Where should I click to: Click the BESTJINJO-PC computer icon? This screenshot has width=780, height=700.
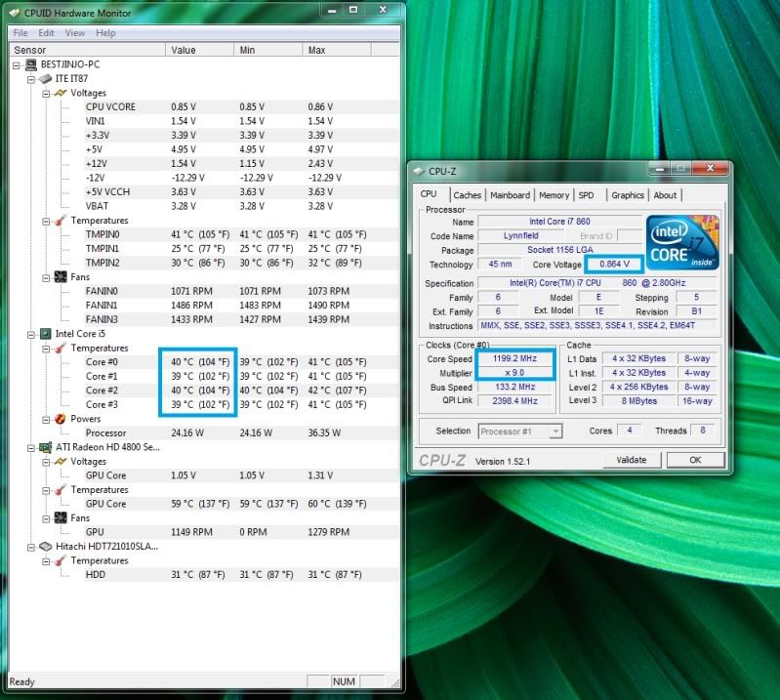(30, 64)
